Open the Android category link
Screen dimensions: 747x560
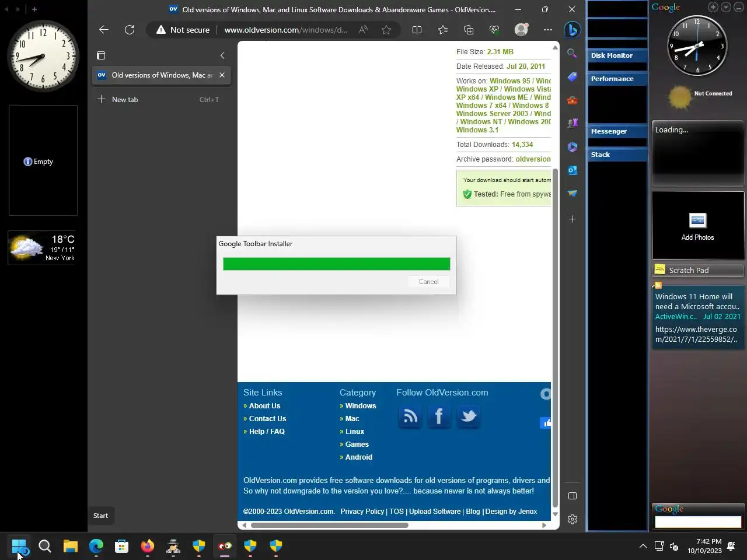click(x=358, y=457)
